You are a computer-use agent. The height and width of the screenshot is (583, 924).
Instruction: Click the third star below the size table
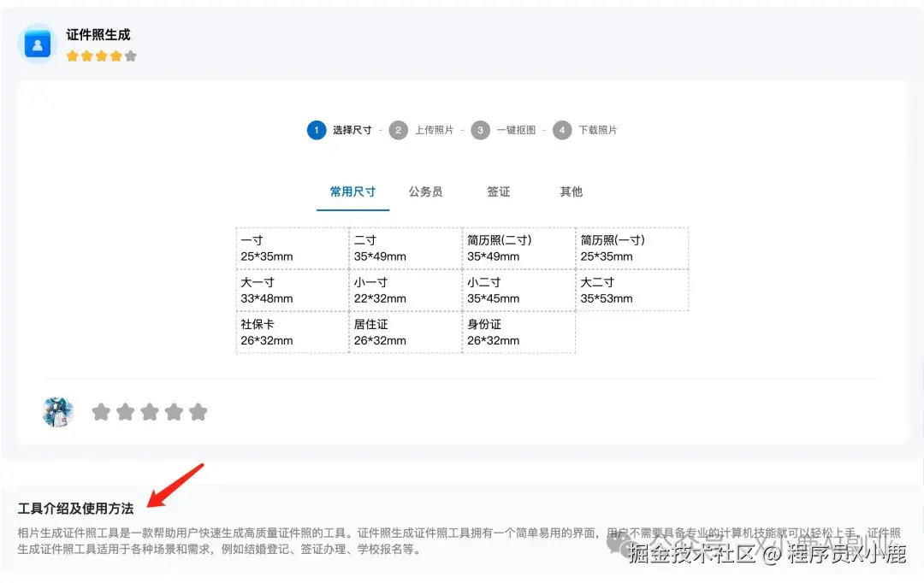[150, 411]
